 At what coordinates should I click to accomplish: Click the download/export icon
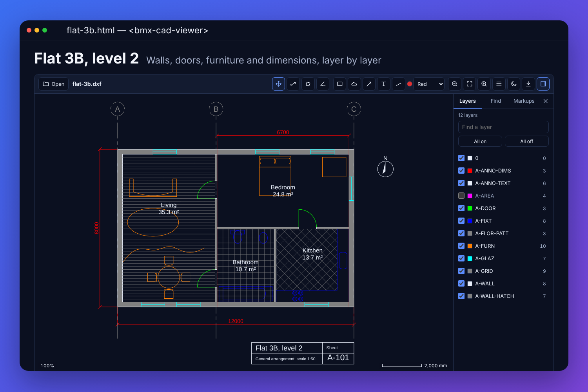(528, 84)
